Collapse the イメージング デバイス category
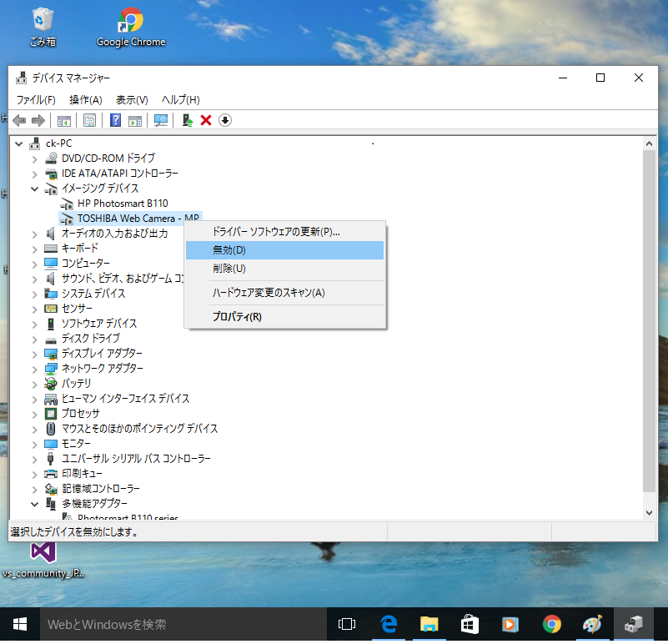Image resolution: width=668 pixels, height=644 pixels. (34, 189)
